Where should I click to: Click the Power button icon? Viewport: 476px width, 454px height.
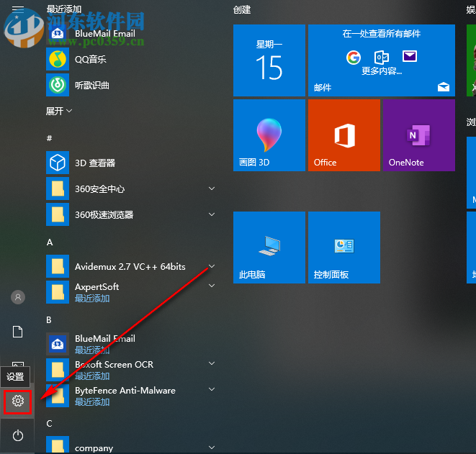tap(18, 435)
